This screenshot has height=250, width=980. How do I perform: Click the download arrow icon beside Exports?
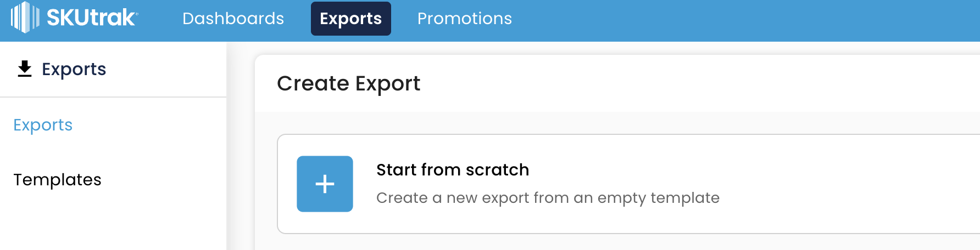(x=25, y=69)
